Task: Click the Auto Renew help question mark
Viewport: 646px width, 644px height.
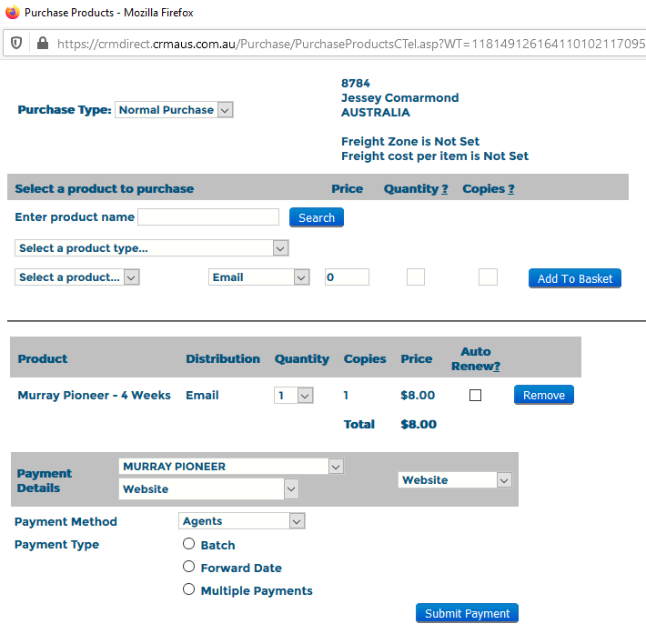Action: coord(497,367)
